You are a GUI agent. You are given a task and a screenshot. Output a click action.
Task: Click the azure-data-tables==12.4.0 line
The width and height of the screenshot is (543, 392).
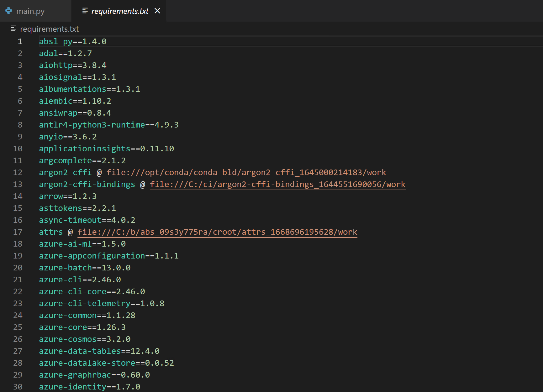99,351
